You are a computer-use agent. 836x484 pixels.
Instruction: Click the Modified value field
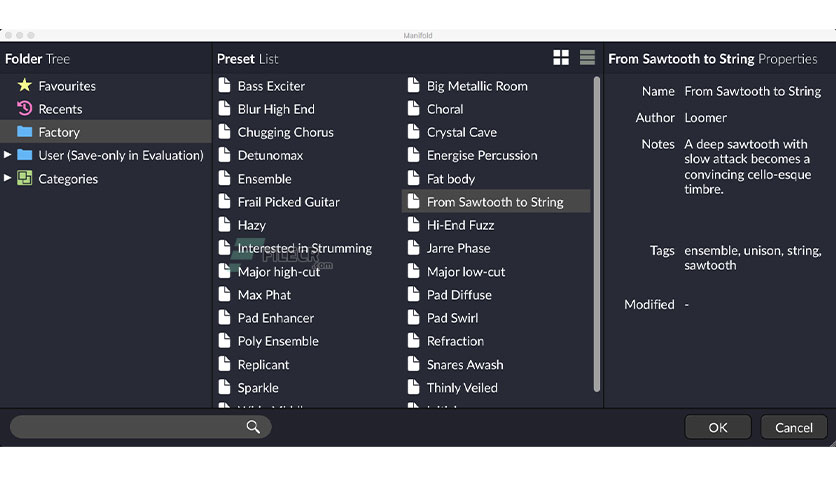[687, 305]
